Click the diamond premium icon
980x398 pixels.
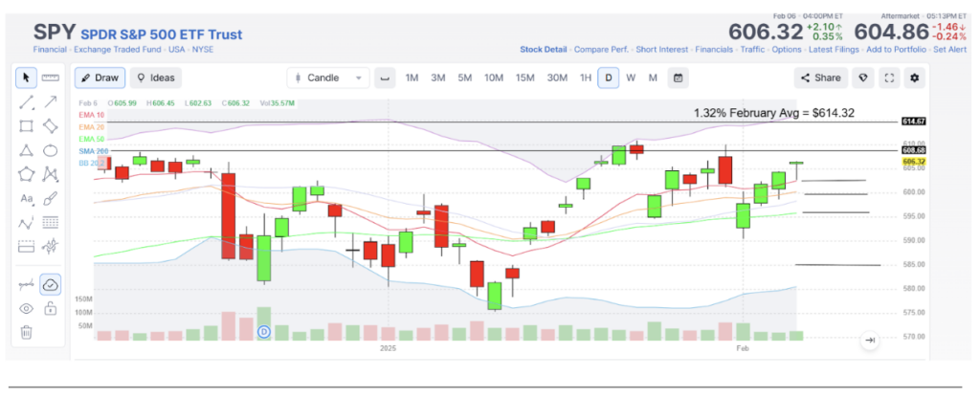click(865, 78)
